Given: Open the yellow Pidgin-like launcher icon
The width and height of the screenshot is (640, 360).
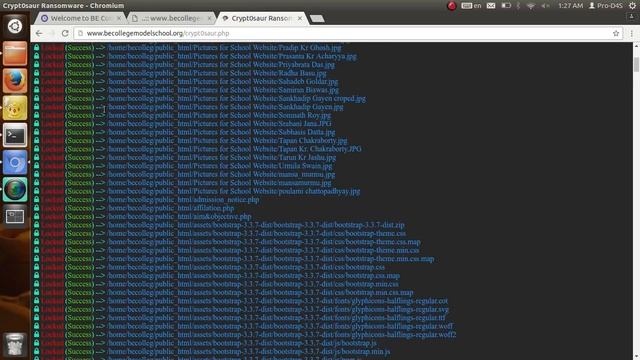Looking at the screenshot, I should 15,108.
